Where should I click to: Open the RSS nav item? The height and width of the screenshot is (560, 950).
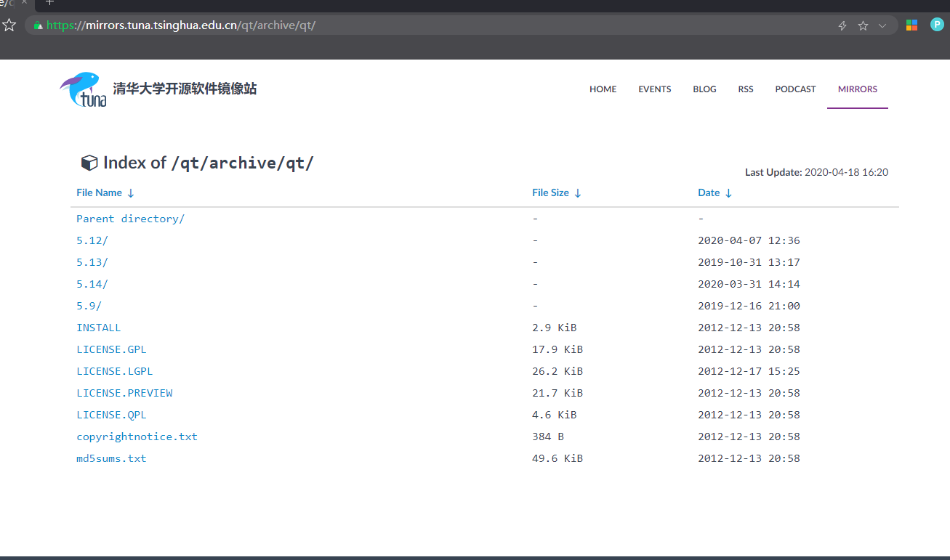(x=746, y=89)
